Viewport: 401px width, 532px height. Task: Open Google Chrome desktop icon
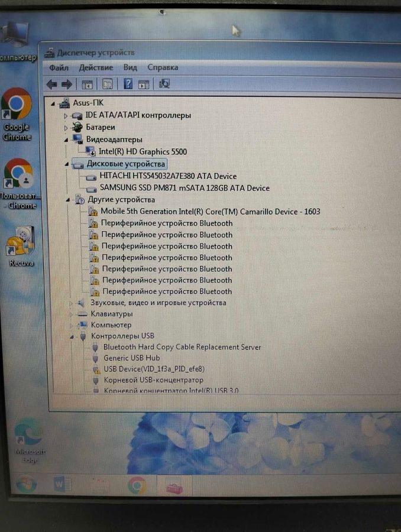point(17,113)
